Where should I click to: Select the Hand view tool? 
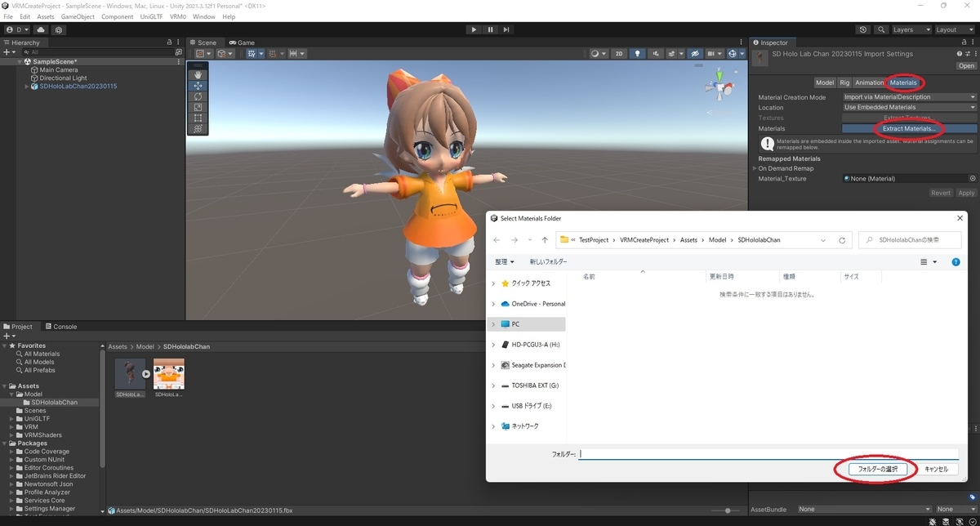click(198, 75)
